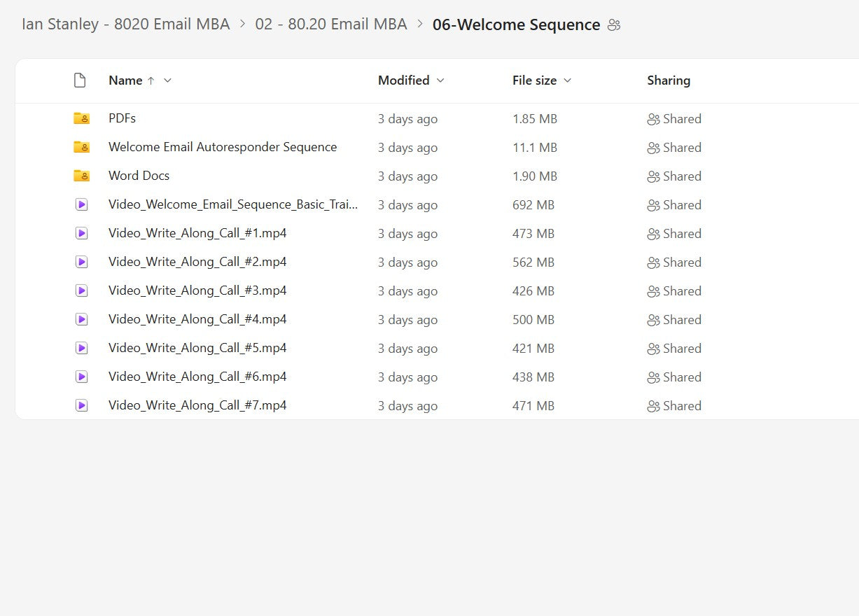Click the 500 MB file size value

click(533, 320)
